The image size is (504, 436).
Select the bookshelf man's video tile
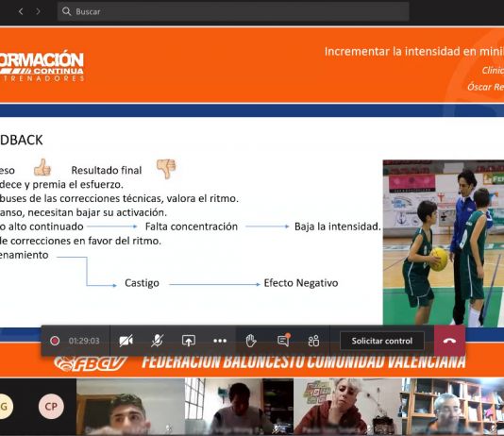tap(453, 407)
